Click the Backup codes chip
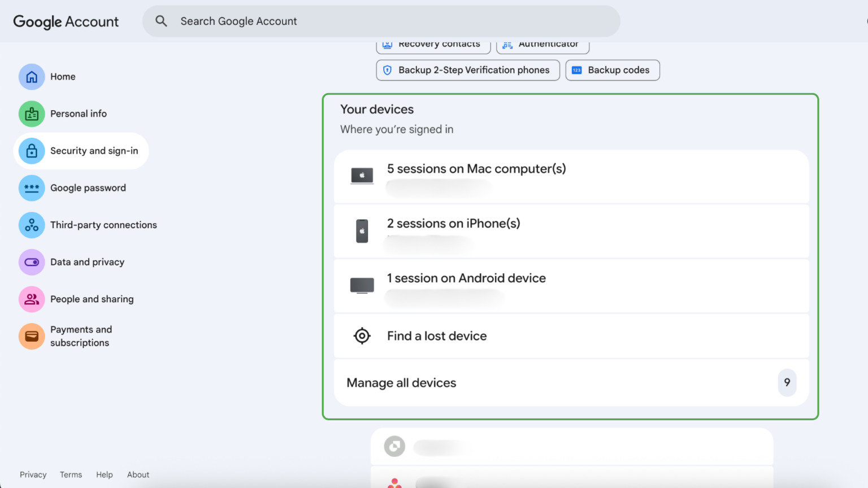The image size is (868, 488). (613, 70)
